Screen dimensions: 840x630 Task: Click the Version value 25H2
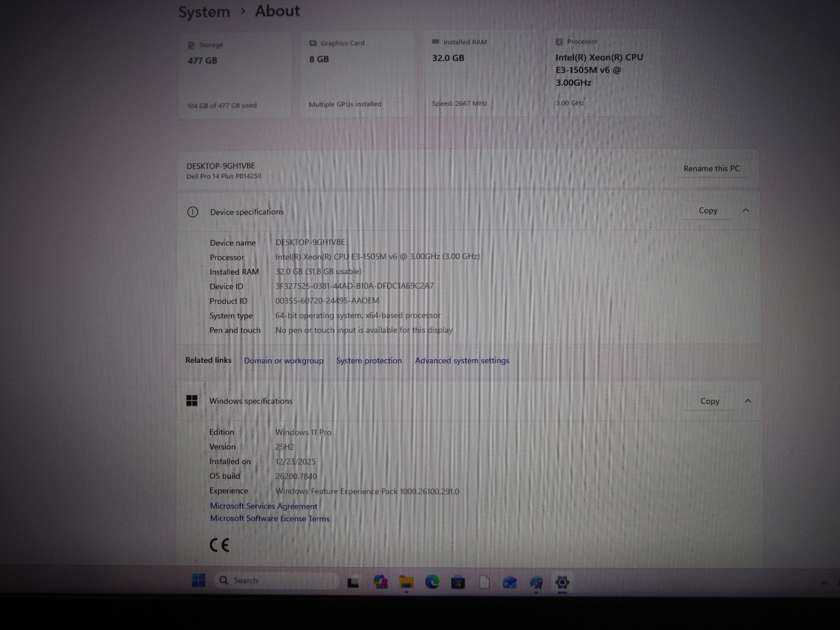[285, 447]
